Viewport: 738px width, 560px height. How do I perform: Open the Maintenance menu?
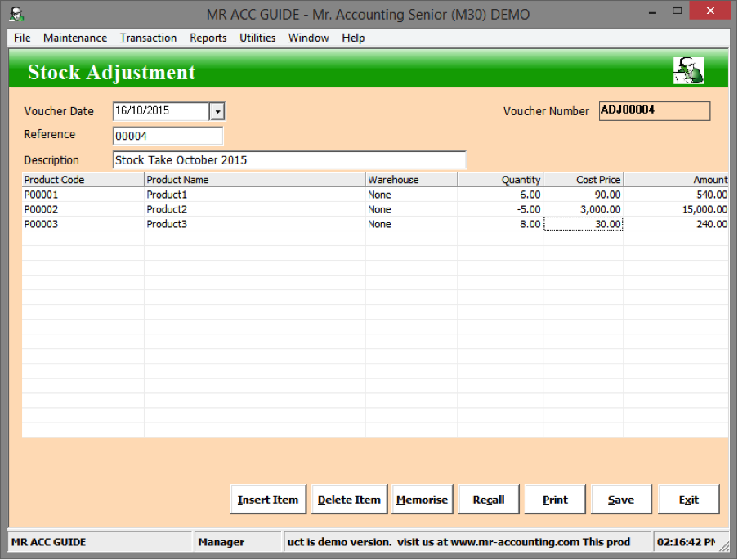coord(75,38)
